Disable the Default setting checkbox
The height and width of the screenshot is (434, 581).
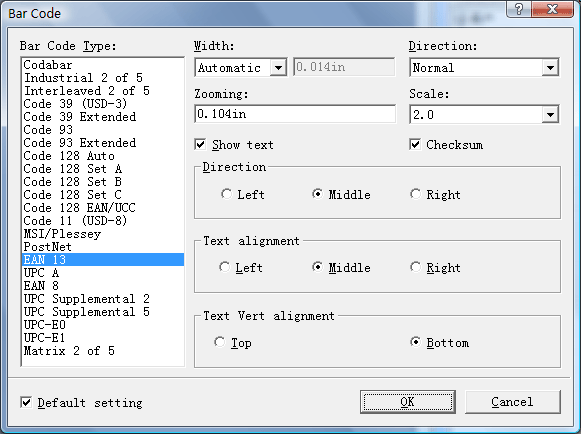[x=26, y=402]
